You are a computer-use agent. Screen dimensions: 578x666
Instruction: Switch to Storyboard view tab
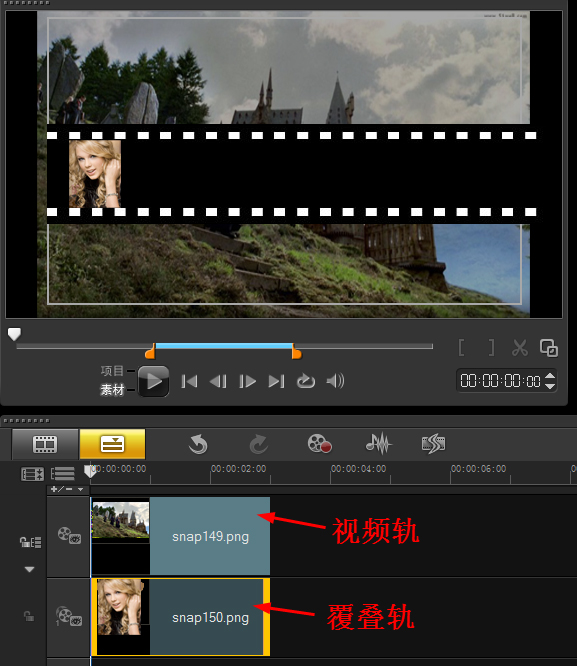[x=45, y=444]
